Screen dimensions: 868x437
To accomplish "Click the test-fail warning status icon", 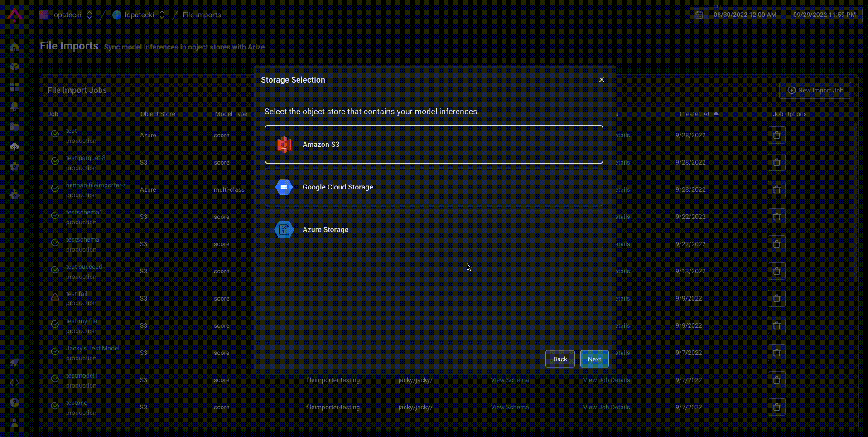I will (x=55, y=297).
